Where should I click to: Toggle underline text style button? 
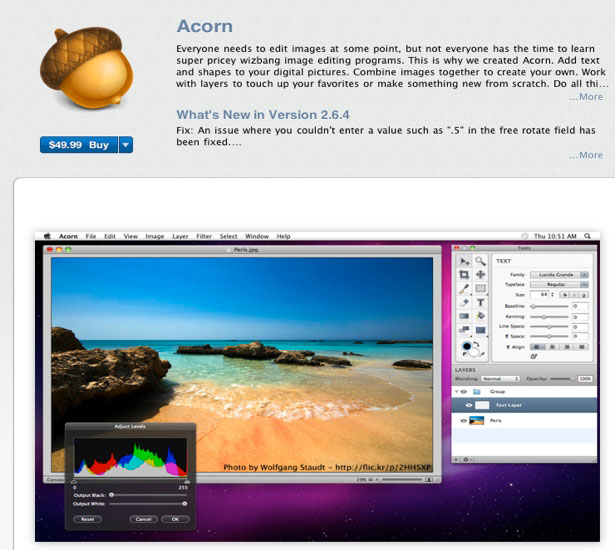[584, 295]
